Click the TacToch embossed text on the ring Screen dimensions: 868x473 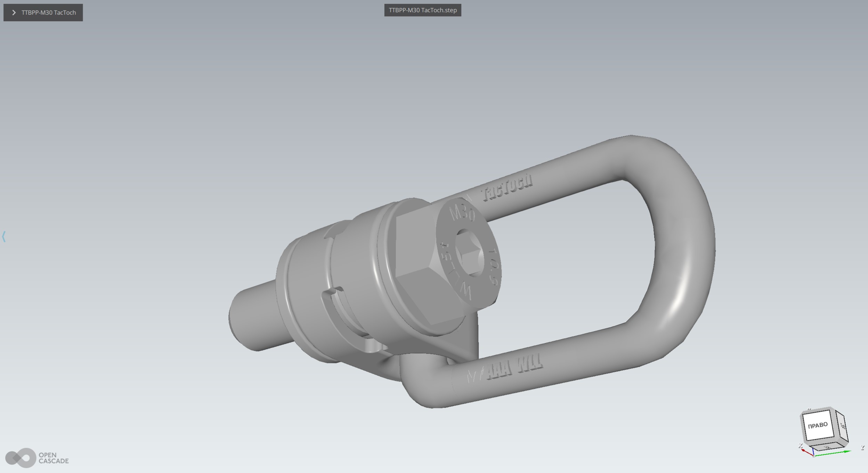point(508,188)
